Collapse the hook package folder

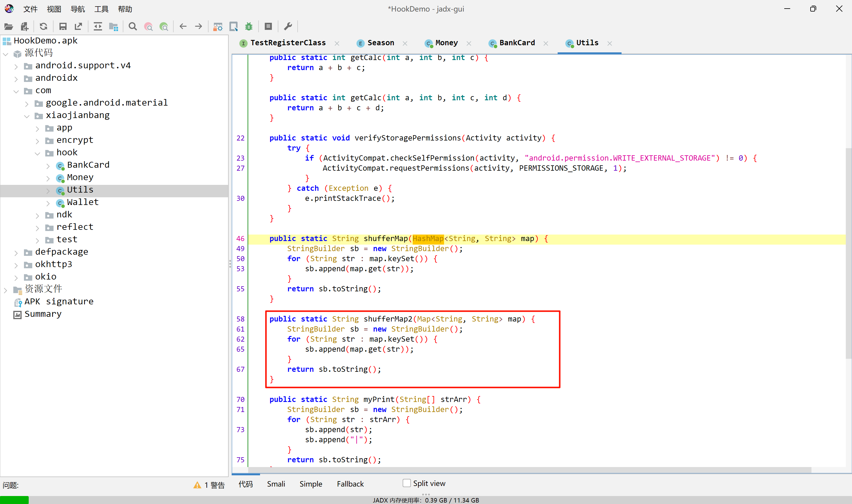point(37,153)
